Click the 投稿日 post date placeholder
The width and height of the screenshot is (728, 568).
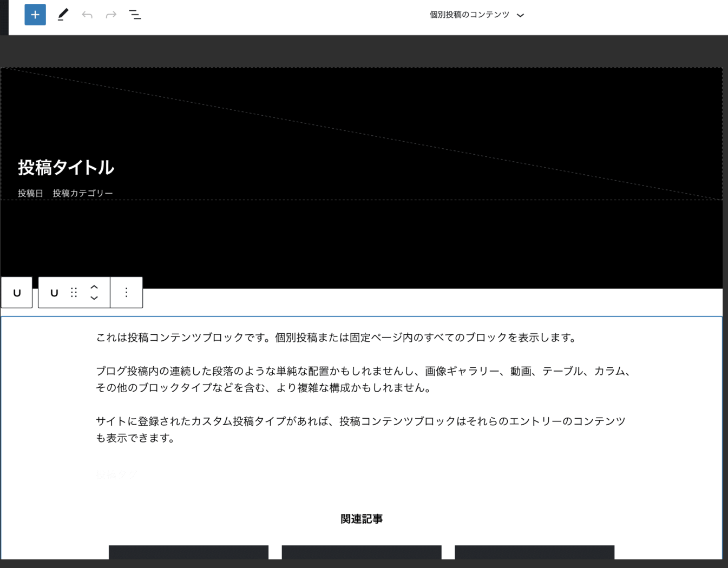pos(30,192)
